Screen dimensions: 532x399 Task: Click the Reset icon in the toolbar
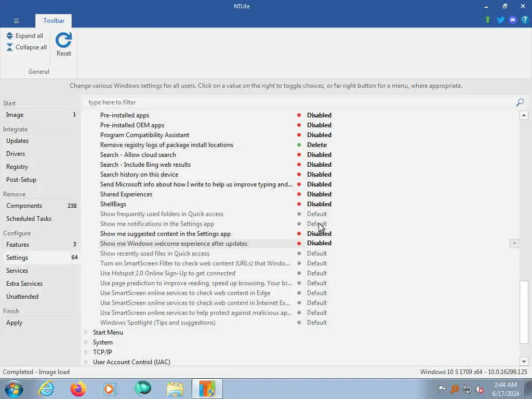pyautogui.click(x=63, y=40)
